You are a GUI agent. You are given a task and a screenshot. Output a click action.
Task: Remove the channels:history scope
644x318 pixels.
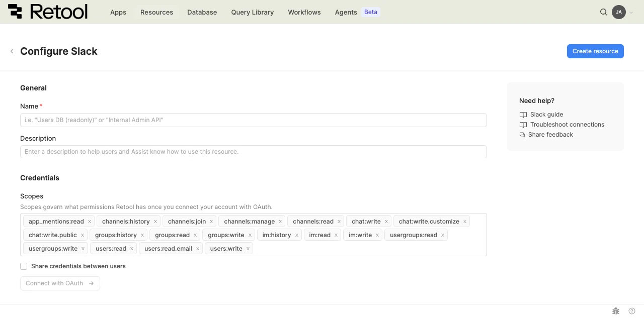coord(155,222)
